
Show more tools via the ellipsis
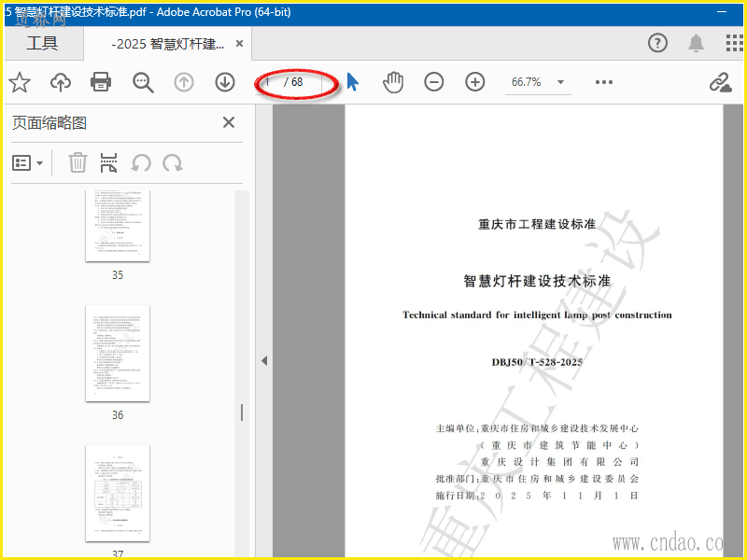(603, 82)
